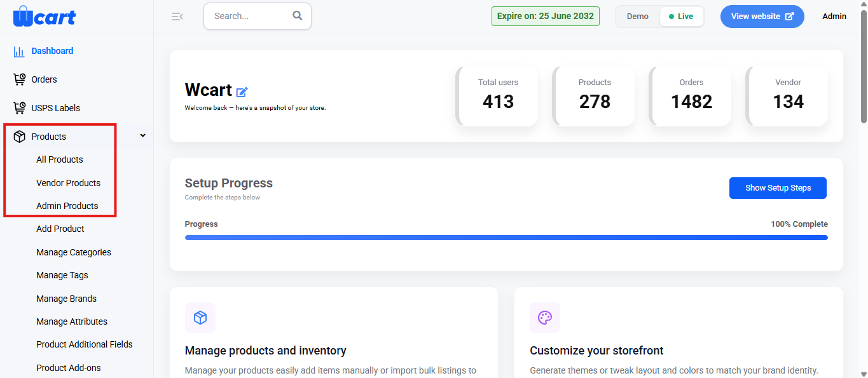Open the Admin user menu
Screen dimensions: 868x378
[x=834, y=17]
